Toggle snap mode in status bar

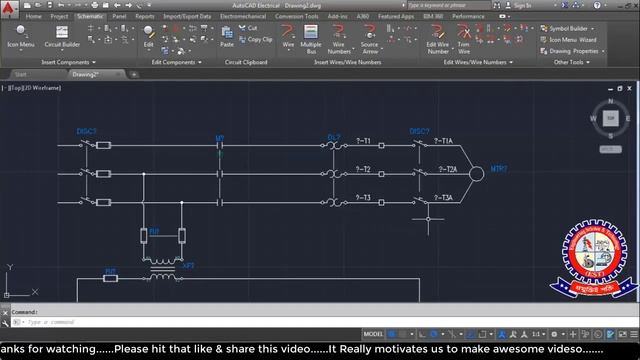pyautogui.click(x=402, y=334)
